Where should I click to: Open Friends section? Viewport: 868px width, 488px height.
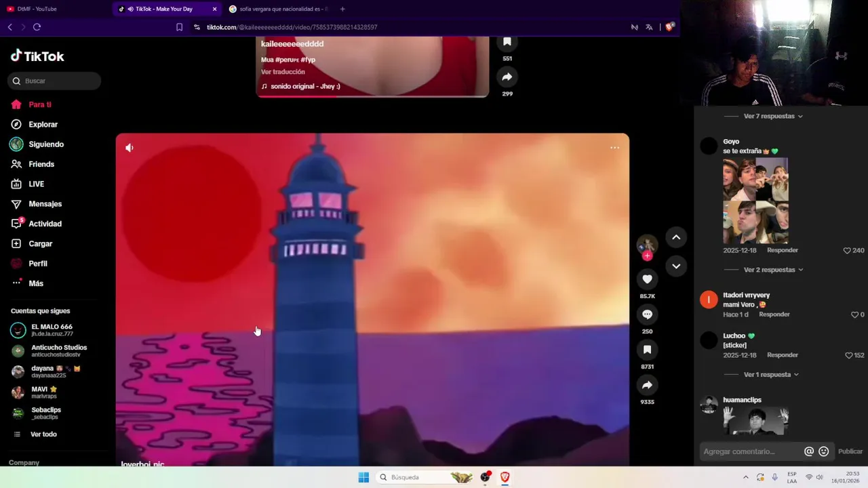point(33,164)
